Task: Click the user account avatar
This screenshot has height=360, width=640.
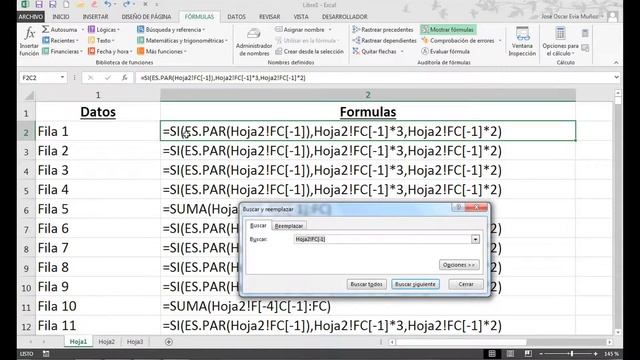Action: [x=612, y=16]
